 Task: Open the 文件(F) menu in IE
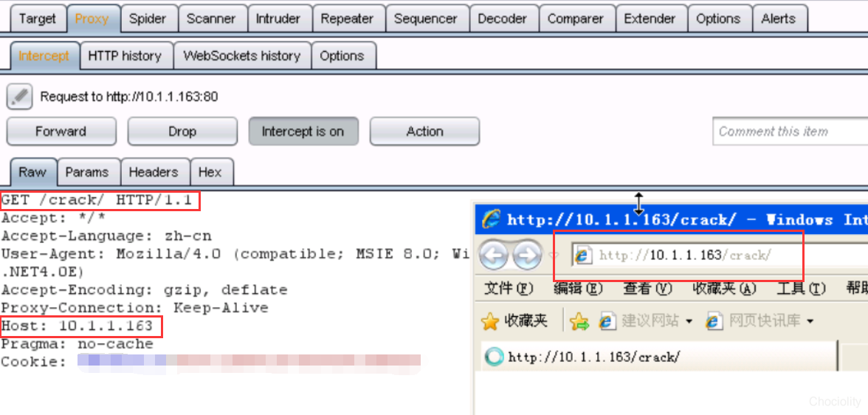click(x=508, y=289)
